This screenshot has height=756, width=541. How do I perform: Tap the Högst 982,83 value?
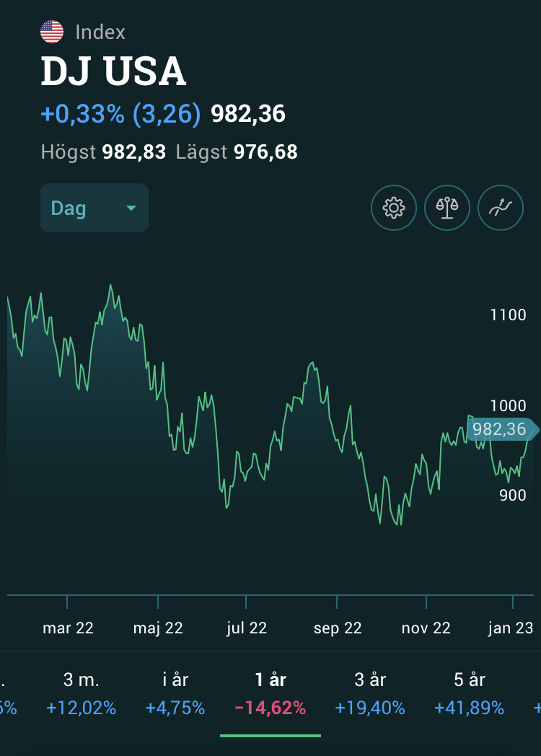coord(134,152)
